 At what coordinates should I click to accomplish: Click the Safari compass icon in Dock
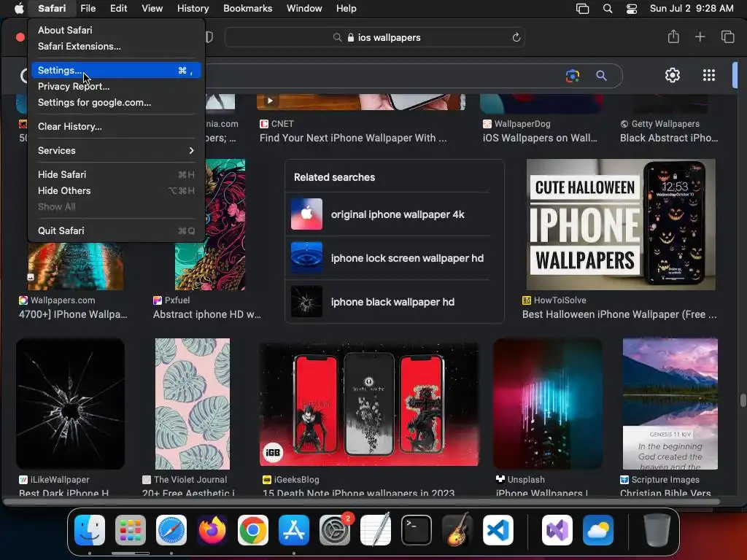point(171,530)
